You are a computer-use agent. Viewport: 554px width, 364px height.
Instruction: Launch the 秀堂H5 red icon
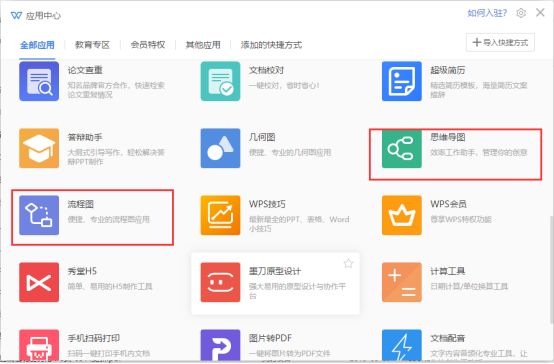point(39,282)
